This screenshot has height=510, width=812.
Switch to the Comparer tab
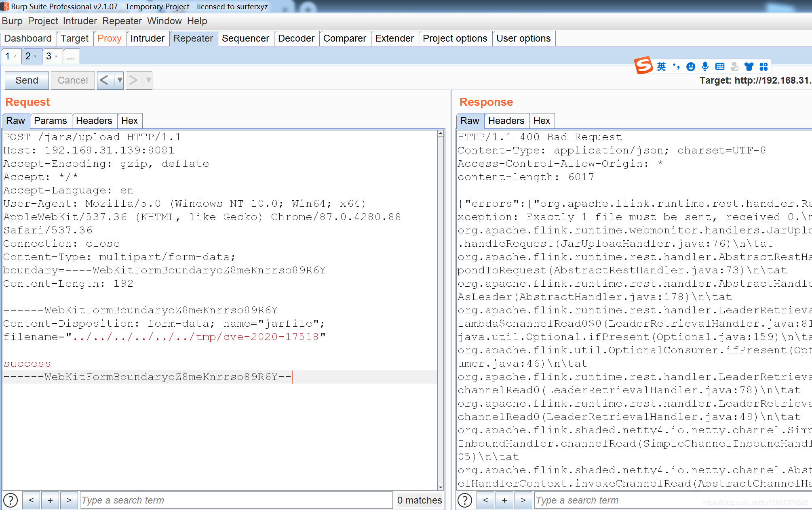[x=345, y=38]
